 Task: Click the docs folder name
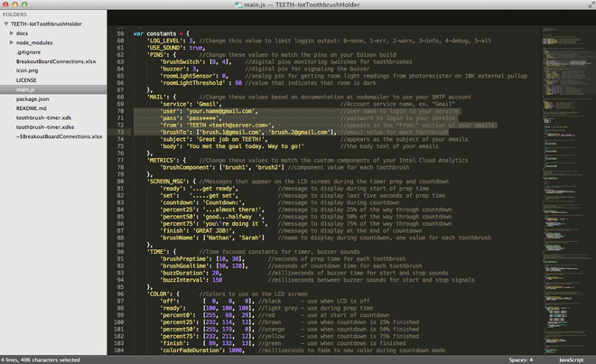(22, 33)
